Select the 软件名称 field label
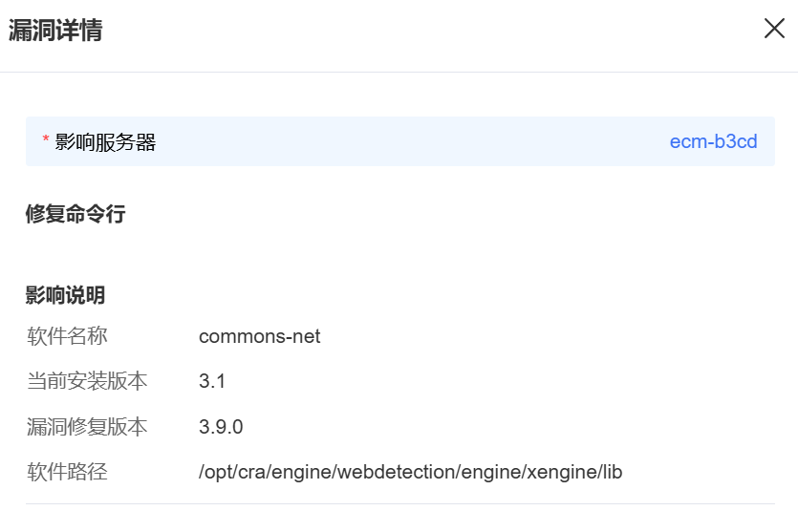 [67, 336]
